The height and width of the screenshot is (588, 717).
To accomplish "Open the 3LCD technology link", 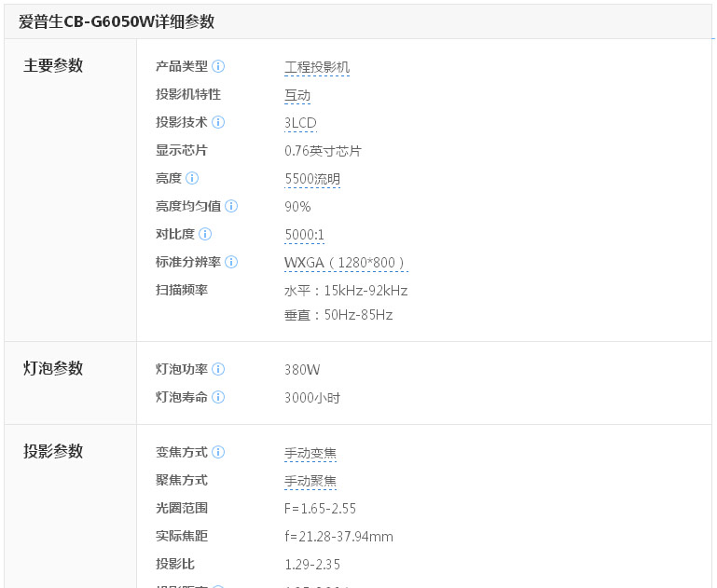I will click(x=300, y=123).
